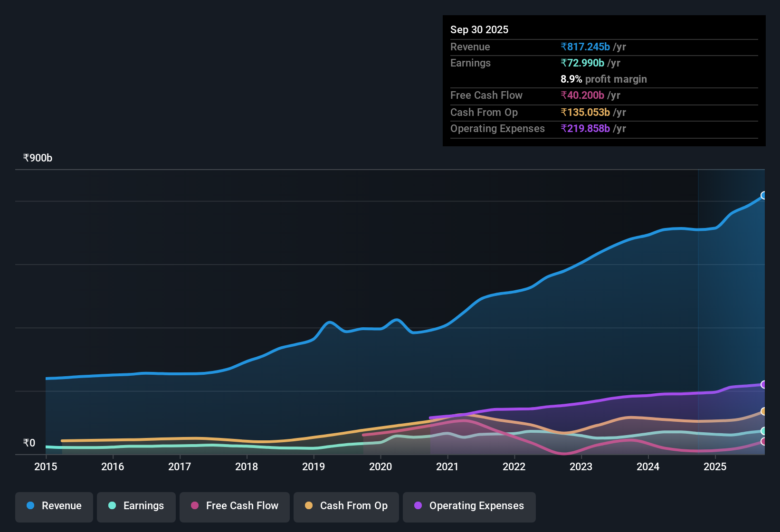Click the blue Revenue legend dot icon
This screenshot has width=780, height=532.
[x=30, y=506]
